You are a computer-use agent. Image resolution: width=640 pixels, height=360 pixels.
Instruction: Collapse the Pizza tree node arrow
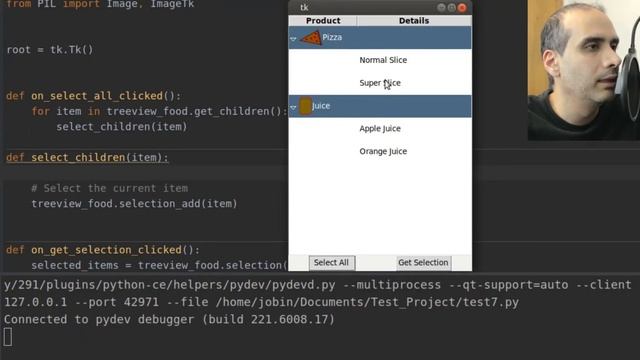click(293, 39)
